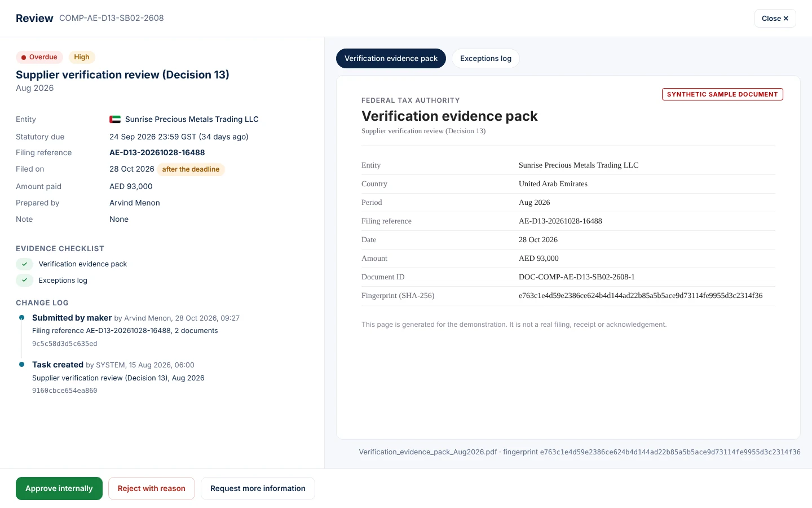Click the preparer name Arvind Menon
Image resolution: width=812 pixels, height=508 pixels.
[x=135, y=203]
